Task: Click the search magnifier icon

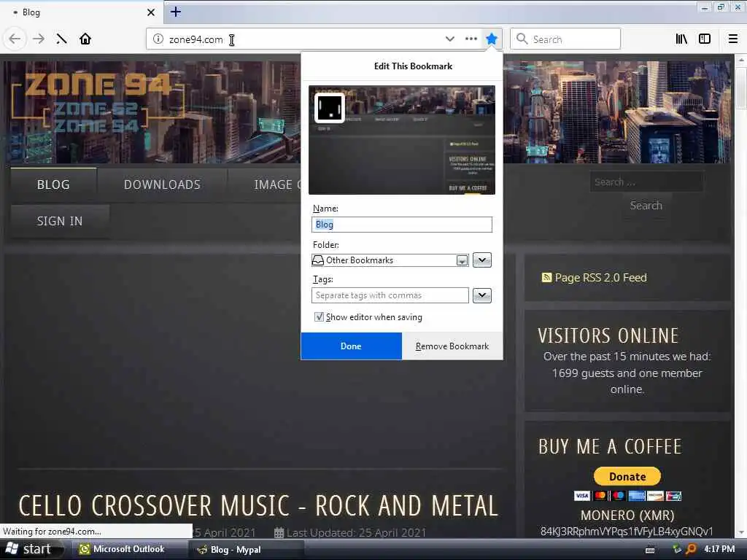Action: (522, 39)
